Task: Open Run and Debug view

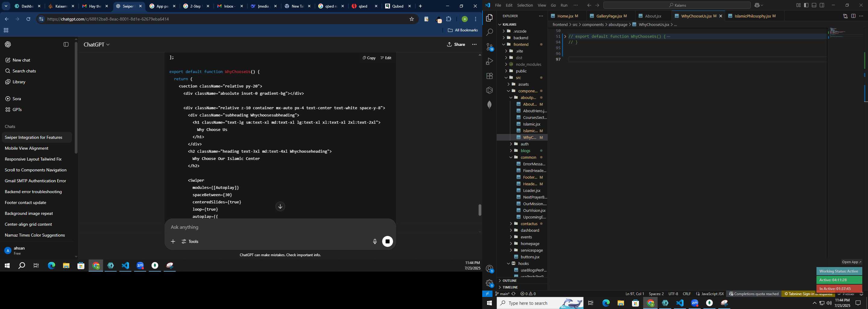Action: 489,61
